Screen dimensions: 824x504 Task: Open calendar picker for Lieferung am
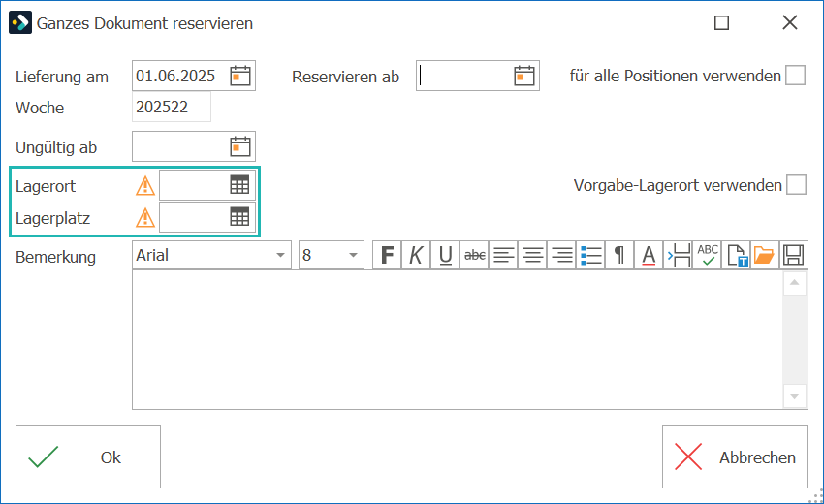[x=240, y=76]
